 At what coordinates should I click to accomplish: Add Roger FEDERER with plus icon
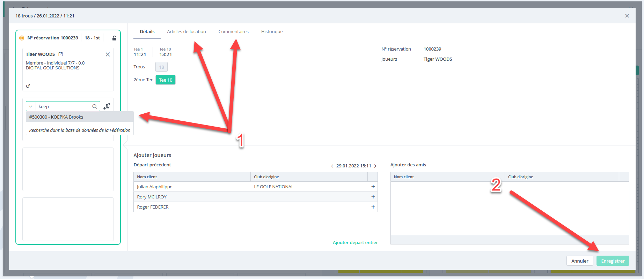[x=373, y=207]
